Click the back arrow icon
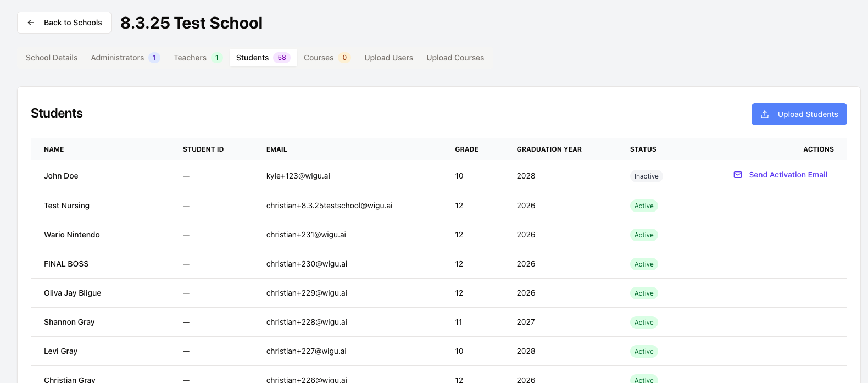The image size is (868, 383). click(31, 23)
